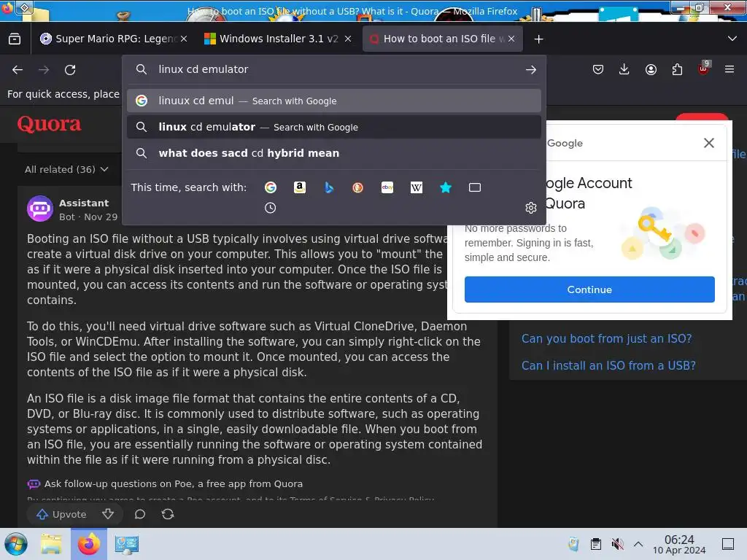Screen dimensions: 747x560
Task: Search this time with eBay icon
Action: tap(387, 187)
